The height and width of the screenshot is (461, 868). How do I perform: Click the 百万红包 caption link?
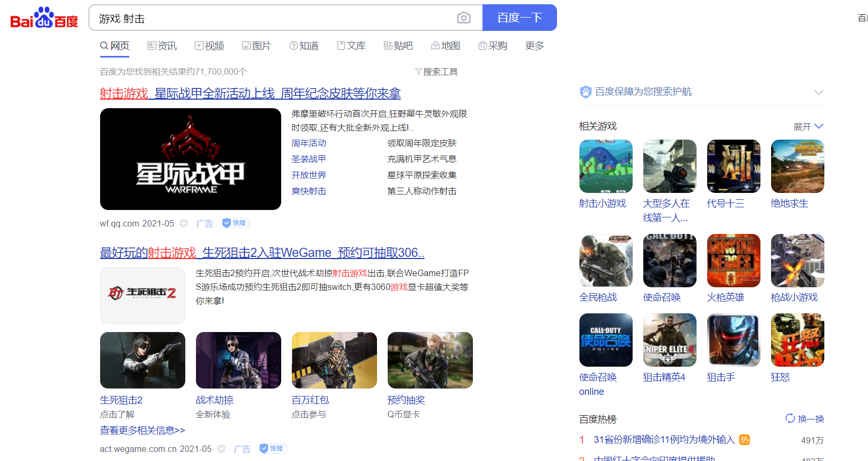310,400
